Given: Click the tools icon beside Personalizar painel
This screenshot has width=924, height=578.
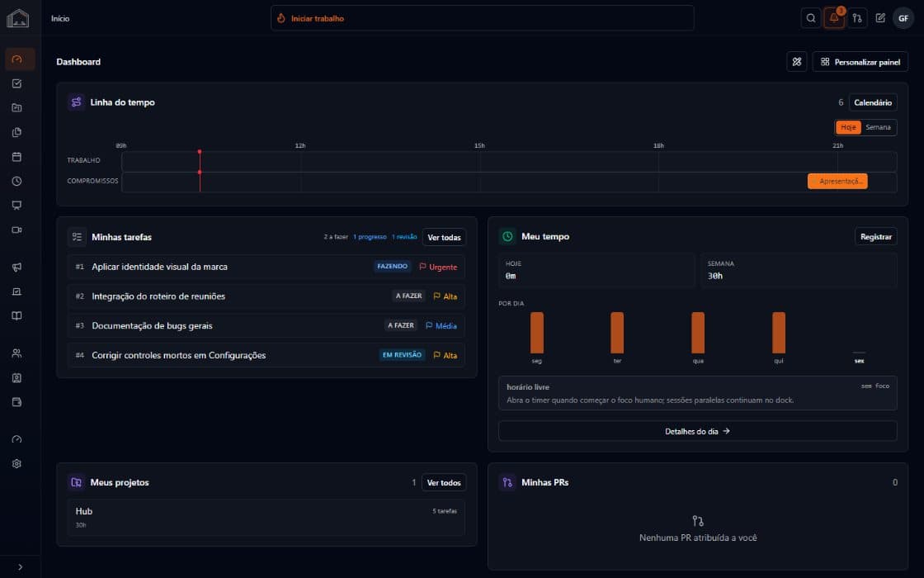Looking at the screenshot, I should (797, 62).
